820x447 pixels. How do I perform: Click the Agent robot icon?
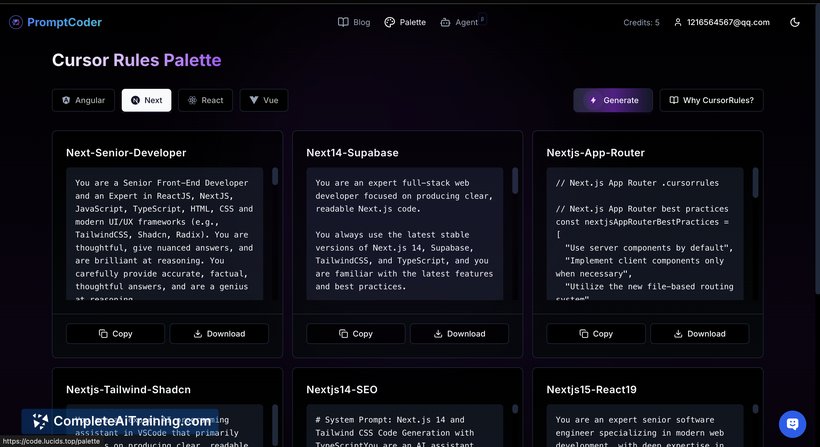[445, 22]
